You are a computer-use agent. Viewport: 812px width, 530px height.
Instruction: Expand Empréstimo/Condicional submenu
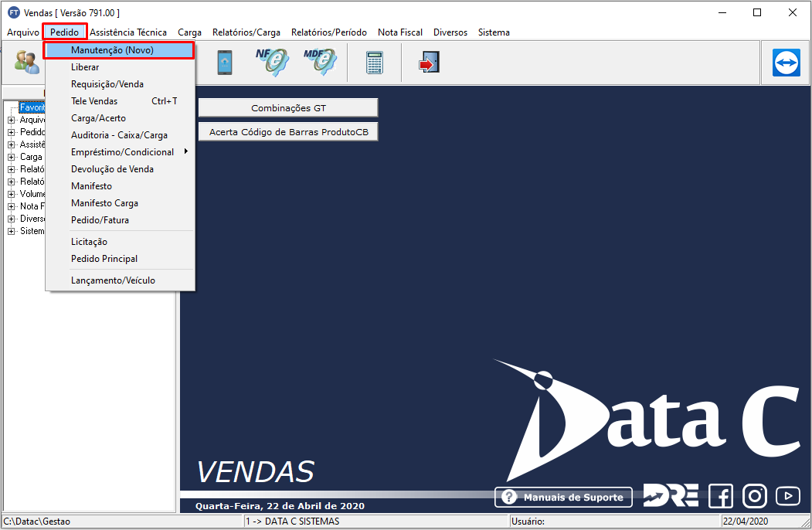(120, 151)
